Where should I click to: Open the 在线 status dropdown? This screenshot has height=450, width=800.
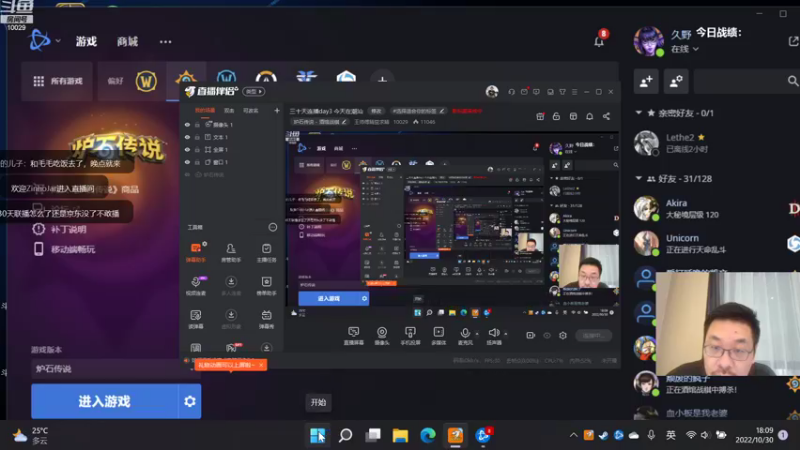685,49
